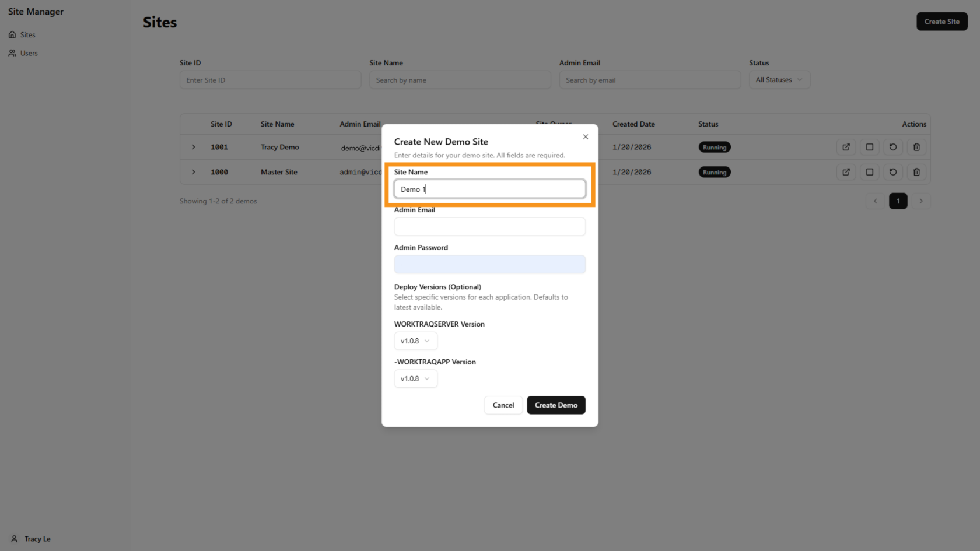Click the Create Demo button
Viewport: 980px width, 551px height.
(x=556, y=405)
